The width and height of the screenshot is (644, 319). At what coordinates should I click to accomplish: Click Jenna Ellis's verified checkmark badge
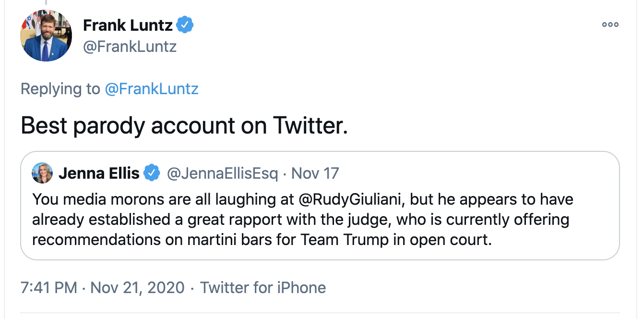pyautogui.click(x=152, y=173)
